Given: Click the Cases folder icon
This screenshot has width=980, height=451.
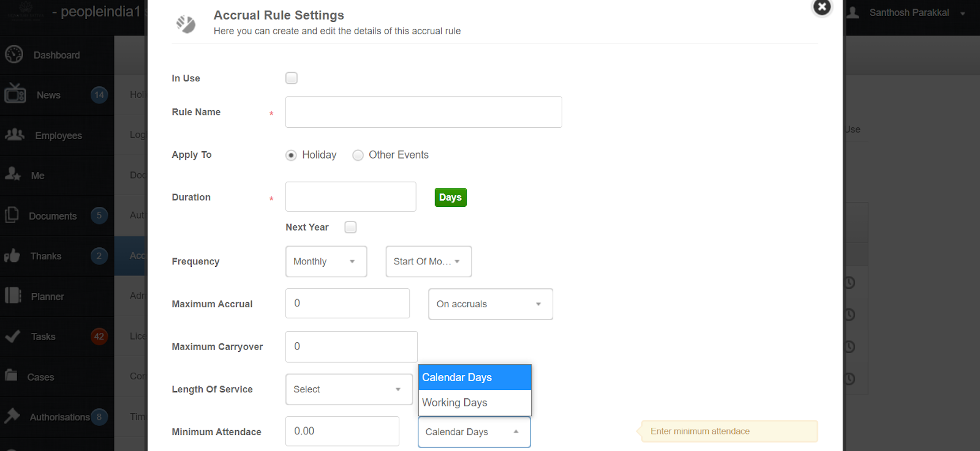Looking at the screenshot, I should point(12,376).
